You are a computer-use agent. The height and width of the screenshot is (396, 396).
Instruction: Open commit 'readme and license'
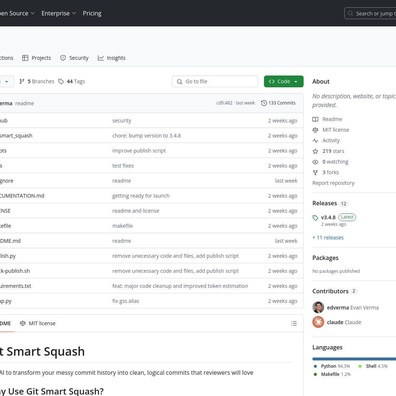pyautogui.click(x=136, y=211)
